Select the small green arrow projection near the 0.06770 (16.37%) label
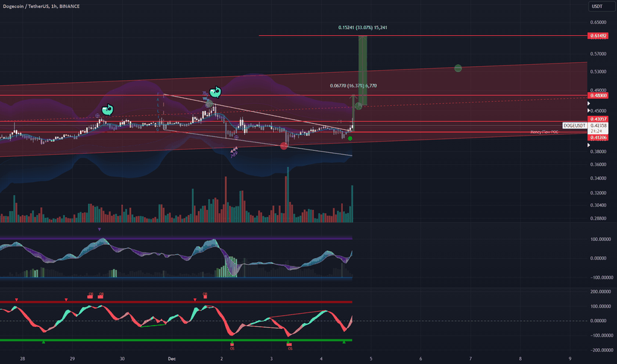617x364 pixels. pos(354,112)
